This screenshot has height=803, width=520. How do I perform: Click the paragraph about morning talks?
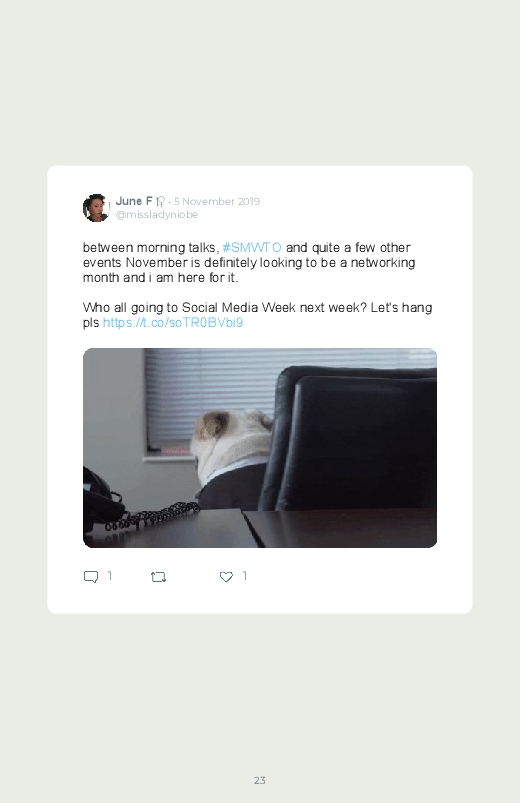249,263
